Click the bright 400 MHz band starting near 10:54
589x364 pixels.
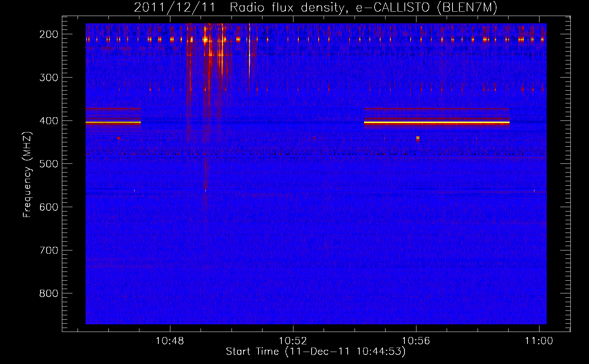[437, 123]
